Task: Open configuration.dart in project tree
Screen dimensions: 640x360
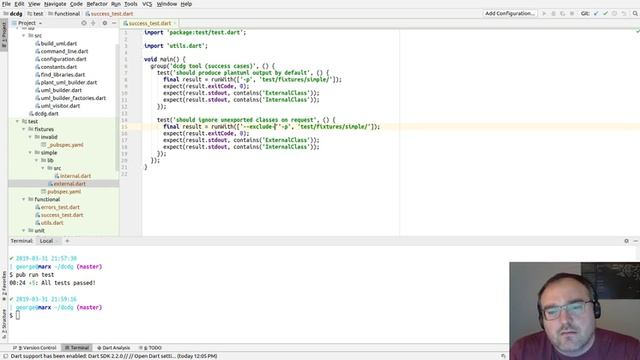Action: (x=61, y=59)
